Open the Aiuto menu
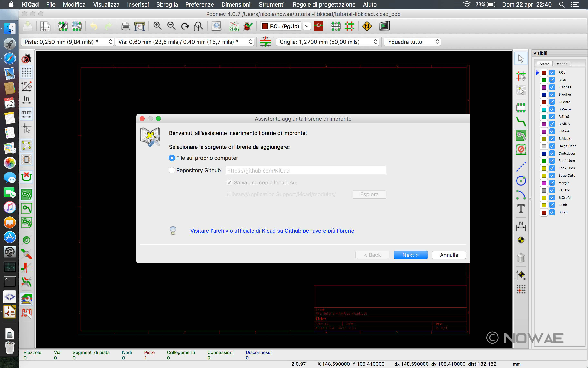 [370, 4]
